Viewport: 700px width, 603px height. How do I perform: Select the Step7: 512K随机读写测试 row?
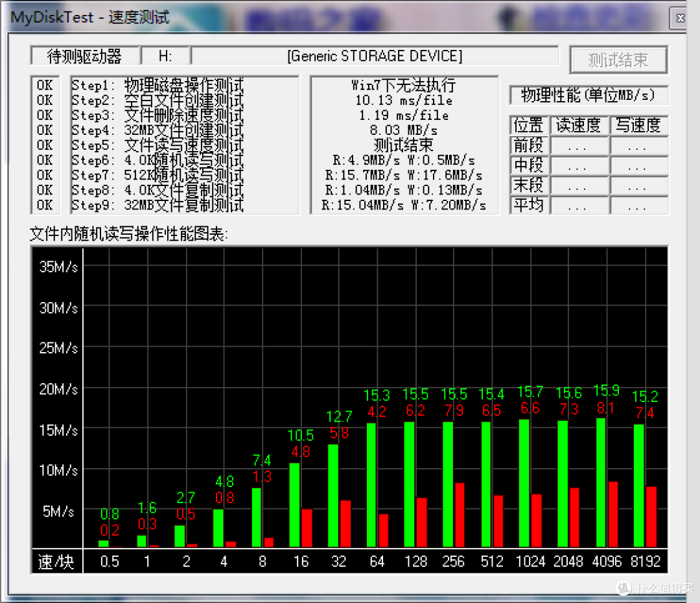157,175
